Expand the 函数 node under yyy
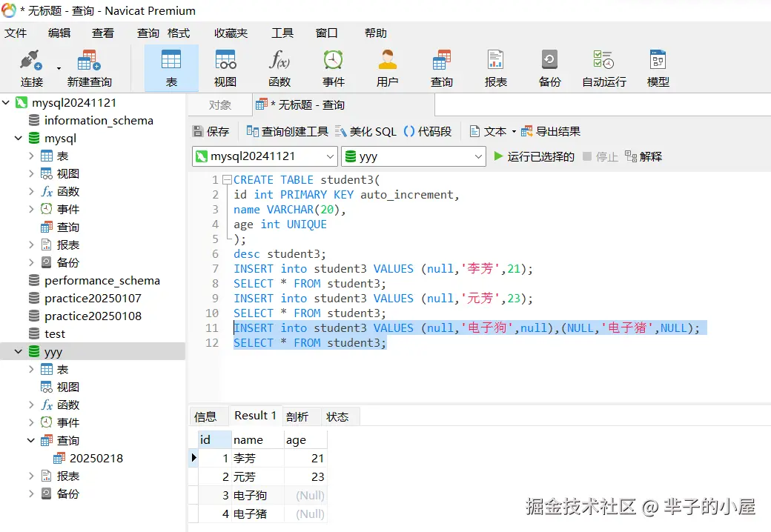Screen dimensions: 771x532 31,405
